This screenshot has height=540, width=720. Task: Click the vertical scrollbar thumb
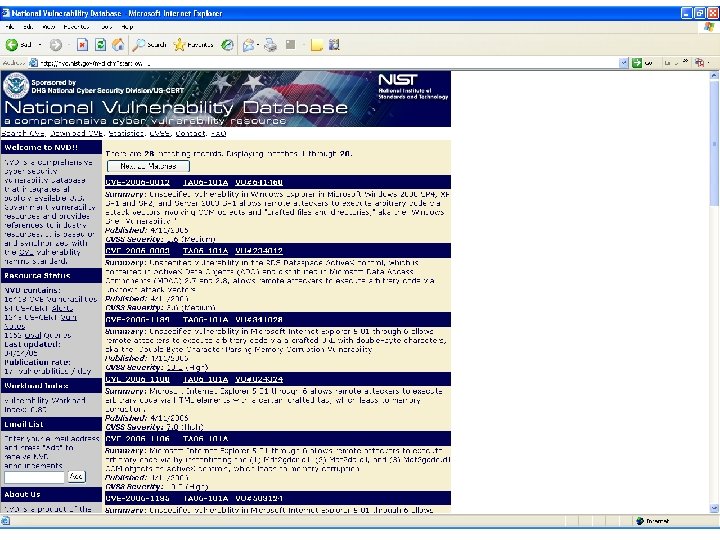point(714,144)
